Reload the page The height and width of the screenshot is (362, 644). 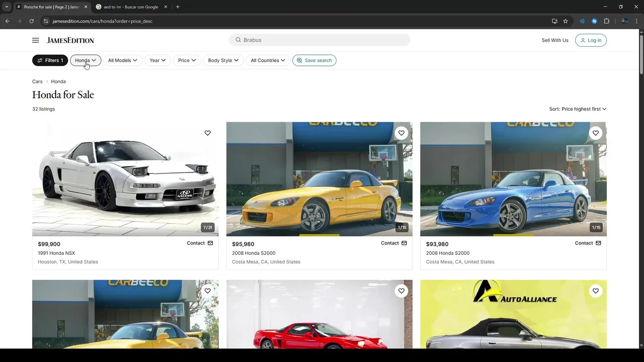pos(31,21)
